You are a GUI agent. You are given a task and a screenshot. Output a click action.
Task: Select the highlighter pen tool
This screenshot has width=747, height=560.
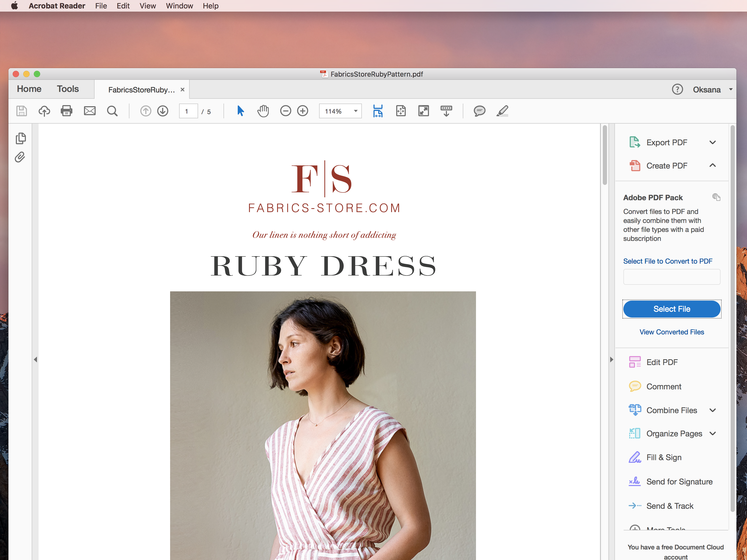pyautogui.click(x=502, y=111)
